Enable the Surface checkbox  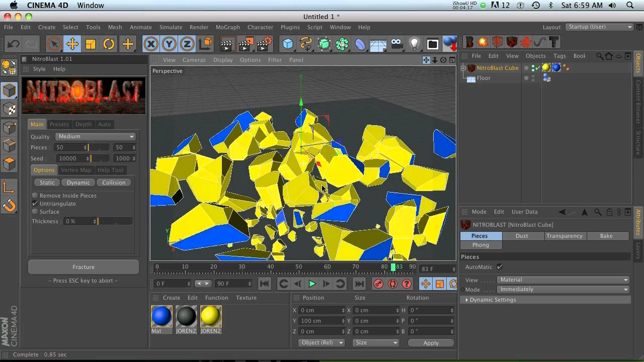pos(35,212)
